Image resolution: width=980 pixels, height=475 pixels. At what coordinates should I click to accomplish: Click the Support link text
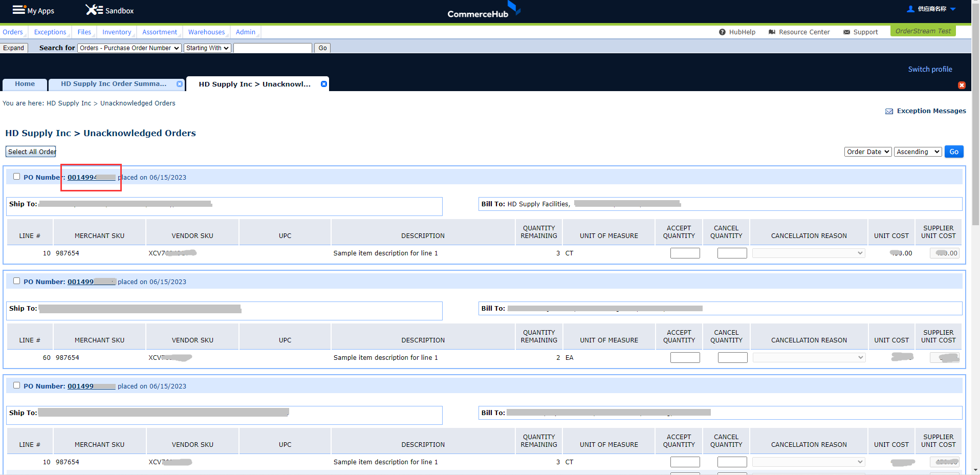865,32
